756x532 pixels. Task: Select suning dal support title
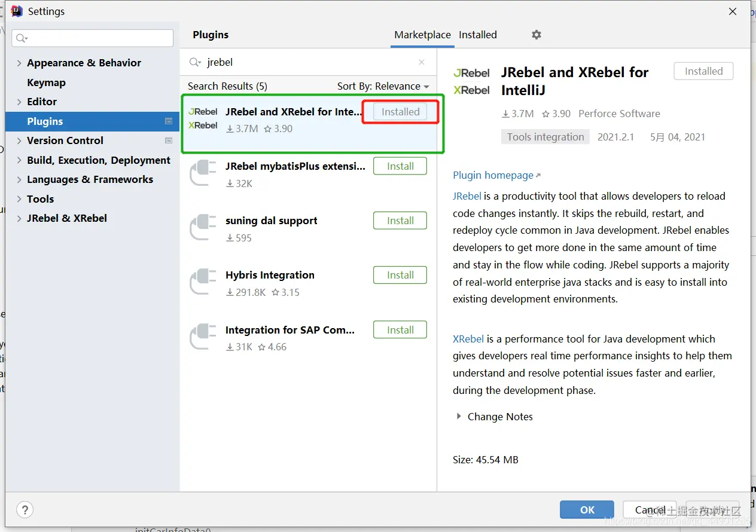[x=272, y=221]
